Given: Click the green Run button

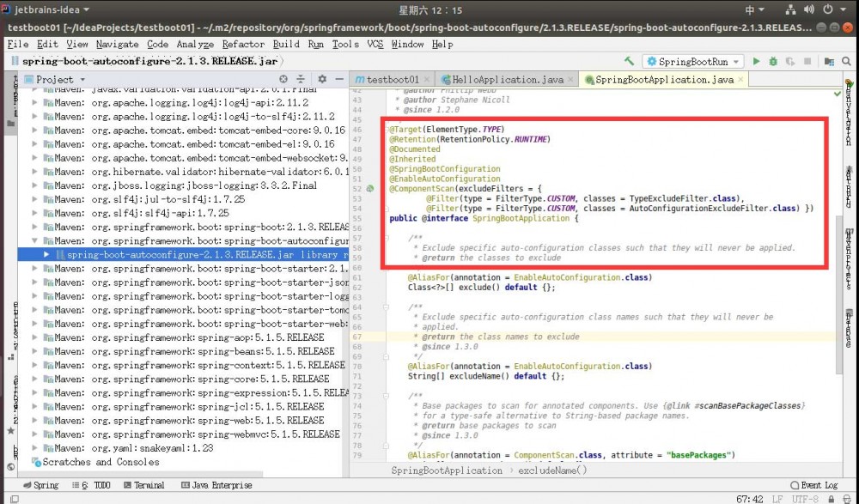Looking at the screenshot, I should 756,62.
